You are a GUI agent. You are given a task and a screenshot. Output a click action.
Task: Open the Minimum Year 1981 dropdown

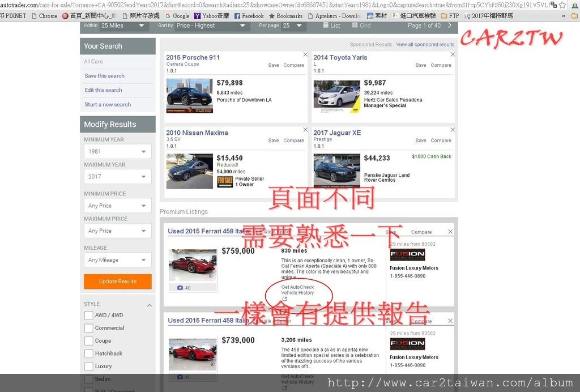tap(118, 151)
